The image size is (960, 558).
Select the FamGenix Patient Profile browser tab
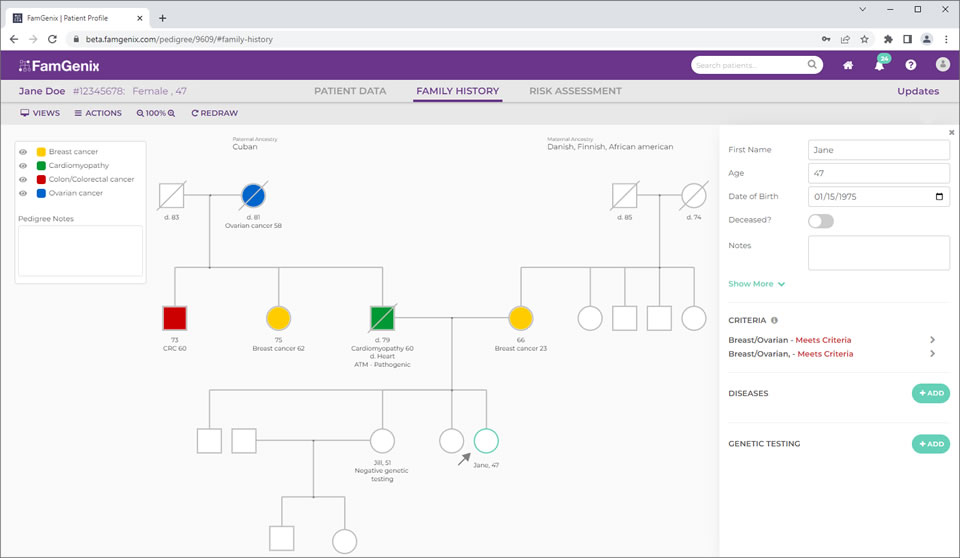tap(77, 18)
